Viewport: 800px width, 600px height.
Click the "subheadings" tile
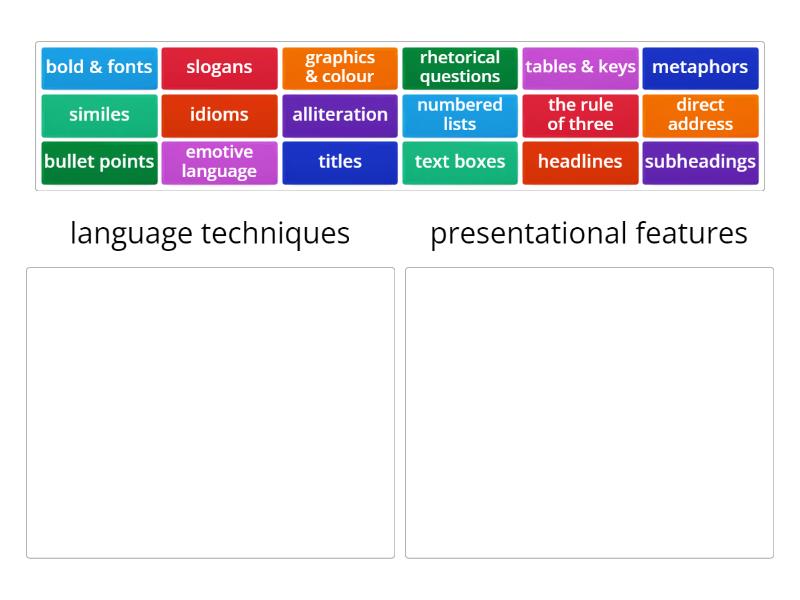click(x=700, y=162)
